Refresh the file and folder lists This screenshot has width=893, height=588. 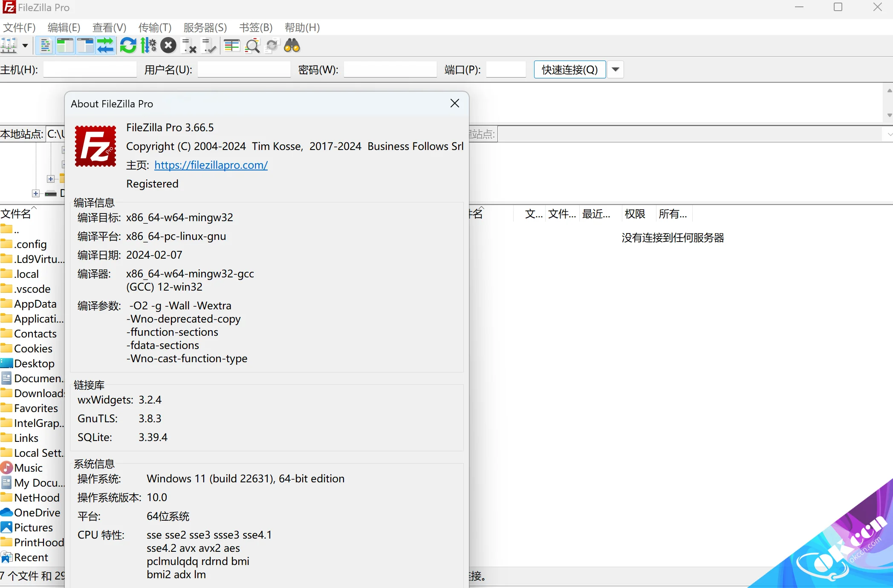(x=128, y=46)
